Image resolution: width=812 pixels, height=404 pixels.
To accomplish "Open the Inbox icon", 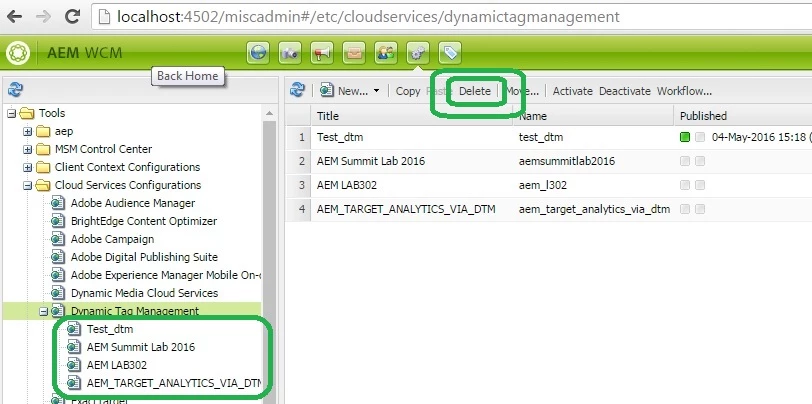I will [x=354, y=53].
